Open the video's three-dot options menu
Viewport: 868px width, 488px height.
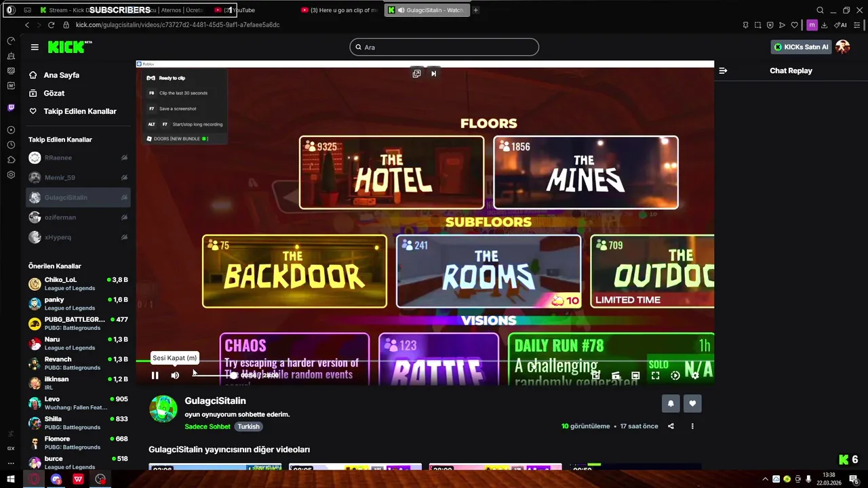[692, 426]
